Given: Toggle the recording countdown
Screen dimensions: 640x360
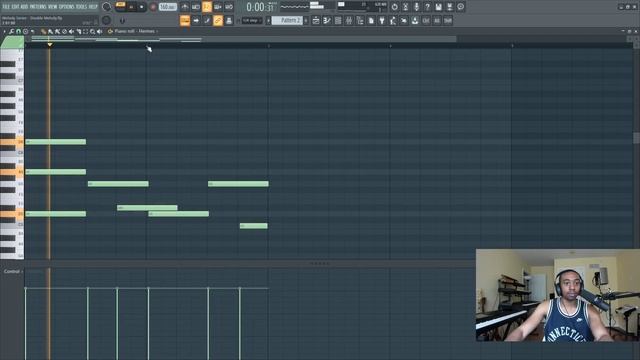Looking at the screenshot, I should pyautogui.click(x=207, y=7).
